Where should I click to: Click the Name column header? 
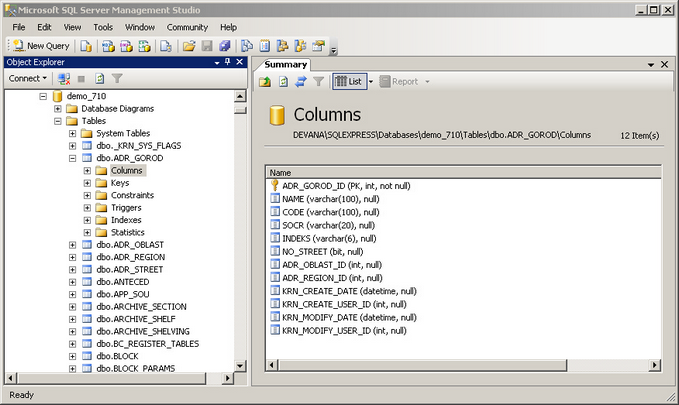point(463,172)
